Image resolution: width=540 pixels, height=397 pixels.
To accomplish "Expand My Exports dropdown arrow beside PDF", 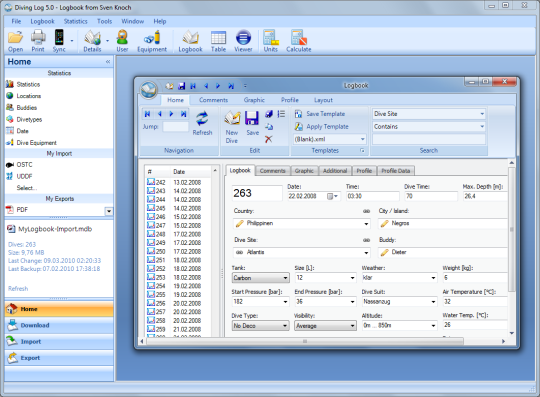I will pos(109,211).
